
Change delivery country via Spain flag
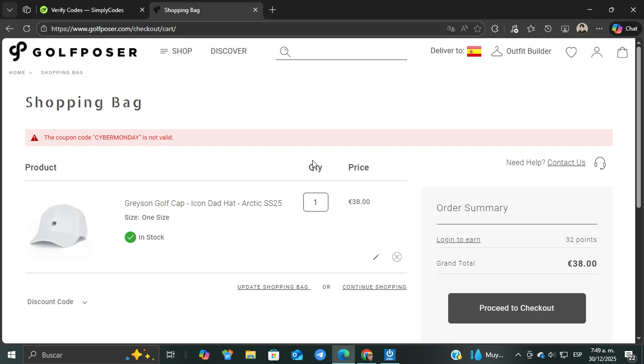[474, 51]
